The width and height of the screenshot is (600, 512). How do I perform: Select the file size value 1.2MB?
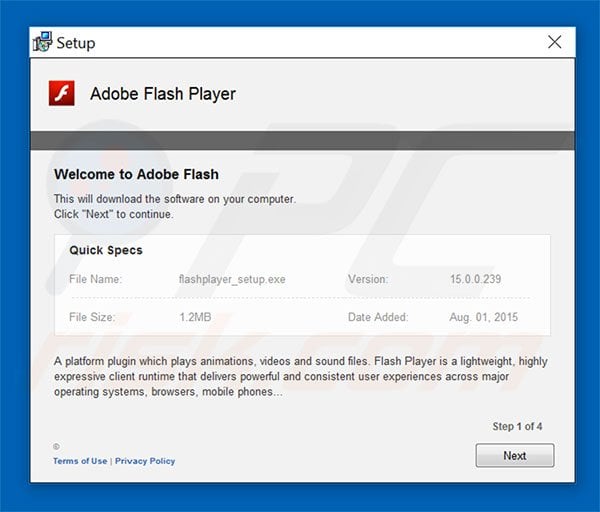[x=195, y=317]
